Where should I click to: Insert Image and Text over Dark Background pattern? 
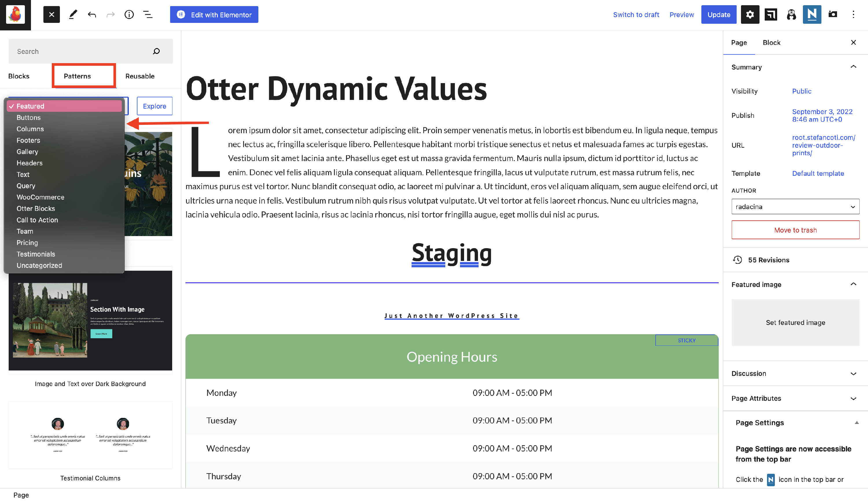pos(90,320)
